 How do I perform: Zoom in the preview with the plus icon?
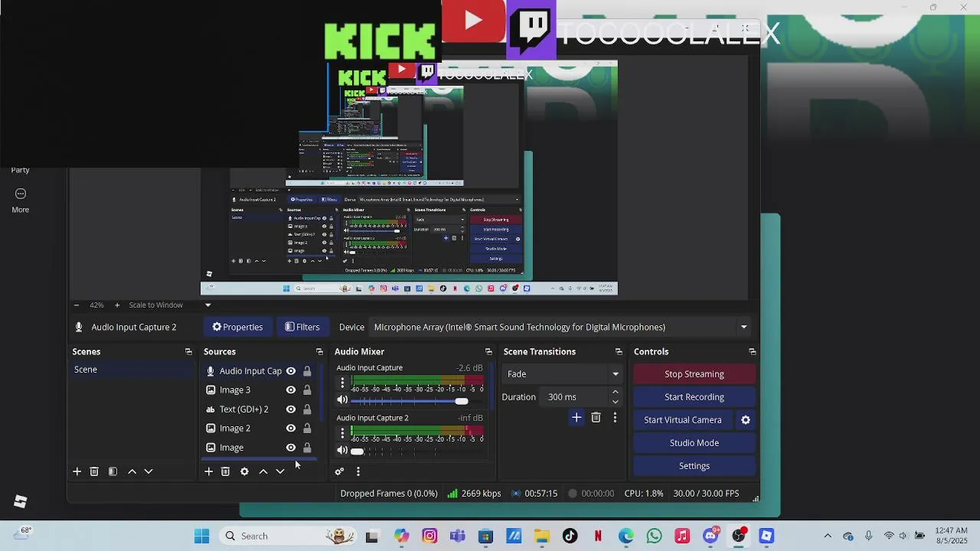tap(117, 305)
